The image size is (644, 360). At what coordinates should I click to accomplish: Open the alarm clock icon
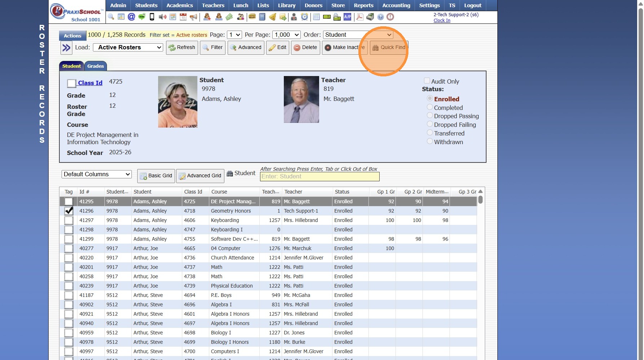(x=305, y=17)
